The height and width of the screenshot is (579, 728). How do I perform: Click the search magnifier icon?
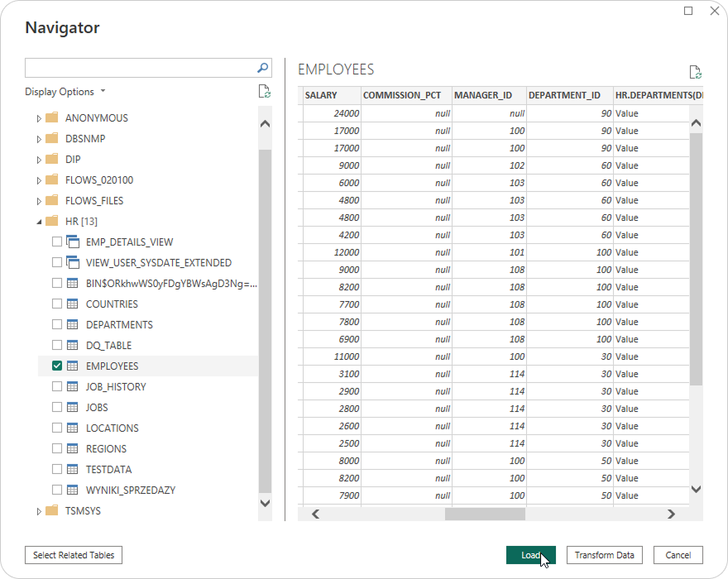click(263, 68)
